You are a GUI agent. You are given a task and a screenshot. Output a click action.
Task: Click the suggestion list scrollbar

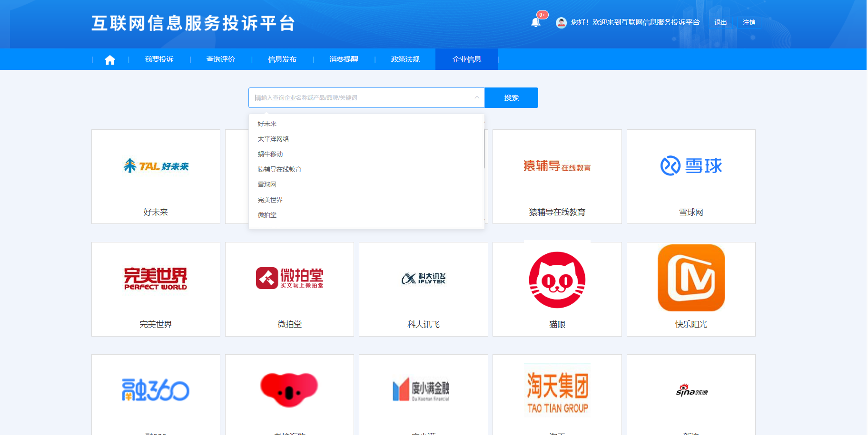(x=483, y=149)
